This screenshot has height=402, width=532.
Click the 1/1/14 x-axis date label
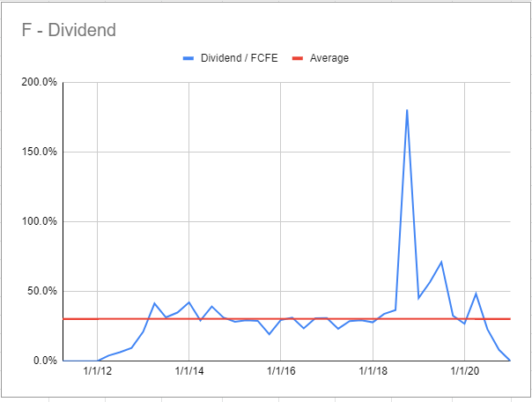tap(189, 371)
